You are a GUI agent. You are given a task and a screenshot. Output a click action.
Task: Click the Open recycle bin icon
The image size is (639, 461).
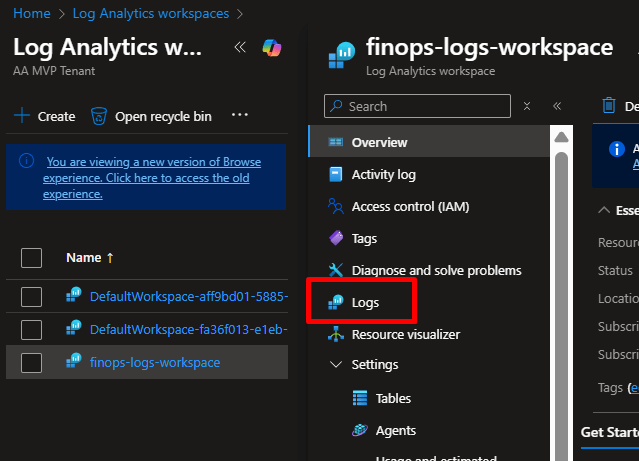(99, 116)
